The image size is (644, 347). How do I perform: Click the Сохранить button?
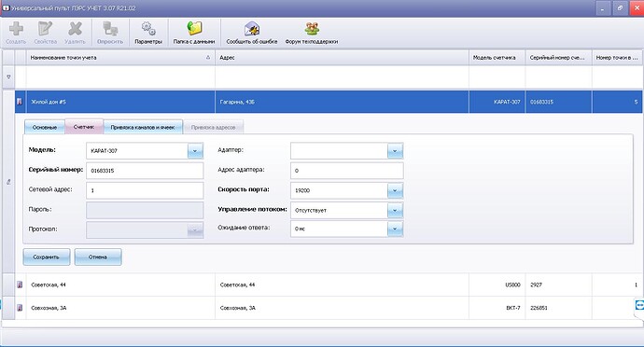coord(47,257)
